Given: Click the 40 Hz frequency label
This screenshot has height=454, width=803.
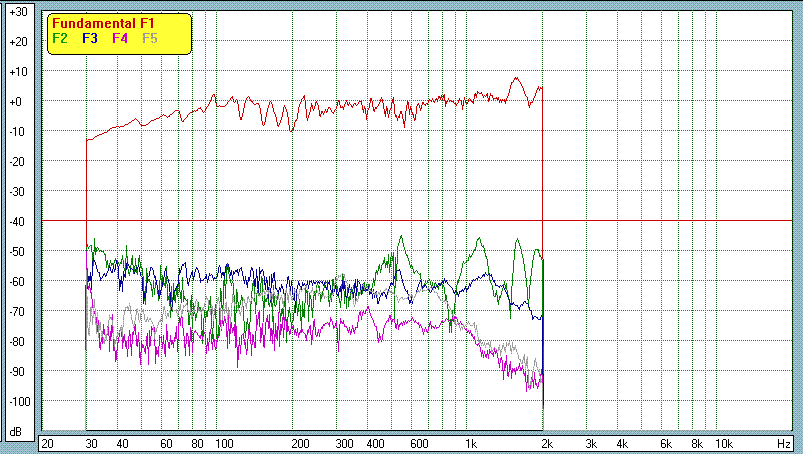Looking at the screenshot, I should coord(122,444).
